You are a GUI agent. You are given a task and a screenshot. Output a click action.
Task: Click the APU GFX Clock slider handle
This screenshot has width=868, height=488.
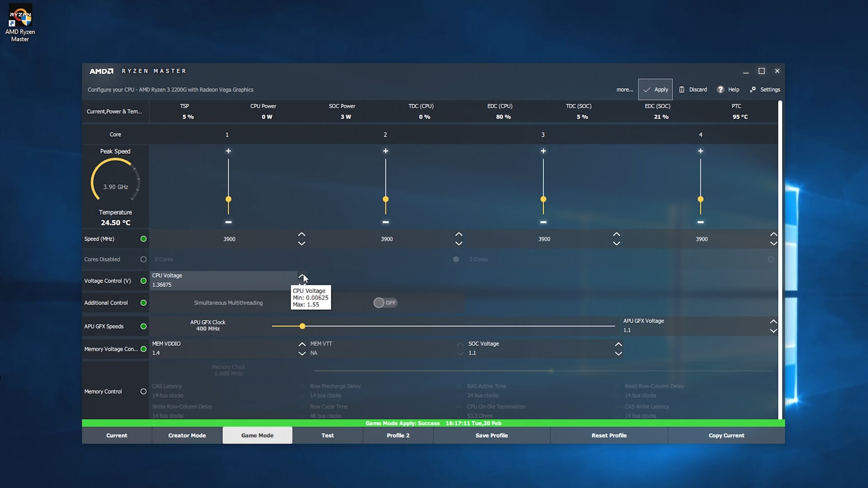302,326
